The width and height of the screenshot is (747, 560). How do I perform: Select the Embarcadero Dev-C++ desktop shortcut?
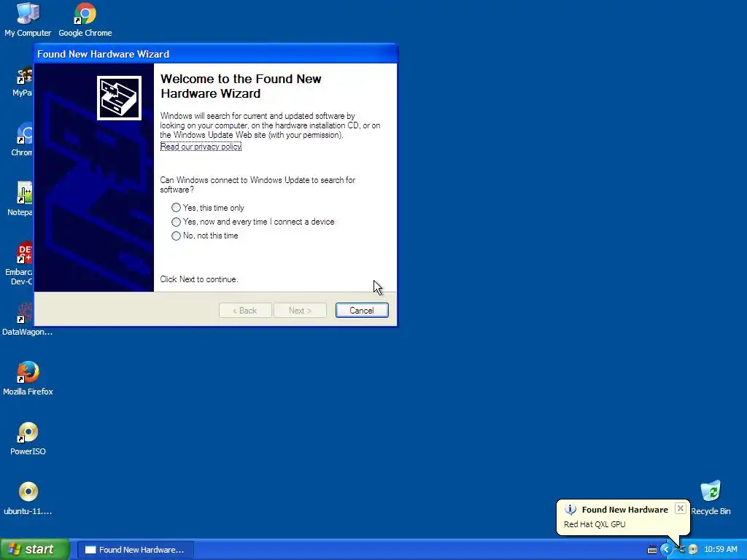(x=19, y=263)
